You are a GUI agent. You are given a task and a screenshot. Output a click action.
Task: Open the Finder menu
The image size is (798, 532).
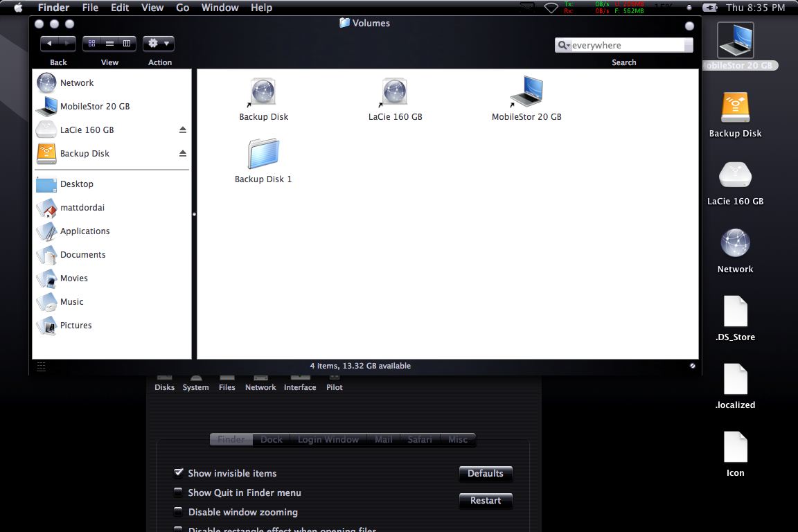click(x=53, y=8)
